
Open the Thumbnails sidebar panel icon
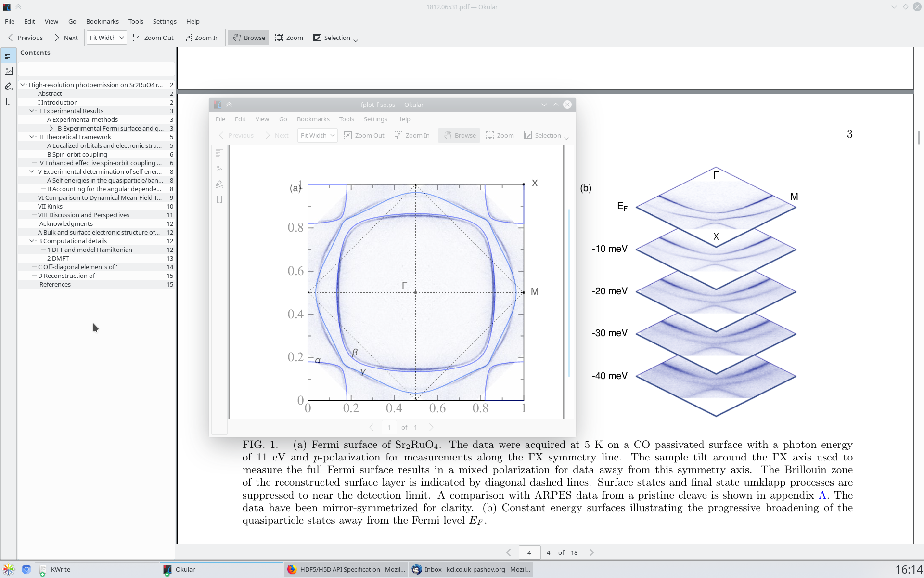click(8, 71)
